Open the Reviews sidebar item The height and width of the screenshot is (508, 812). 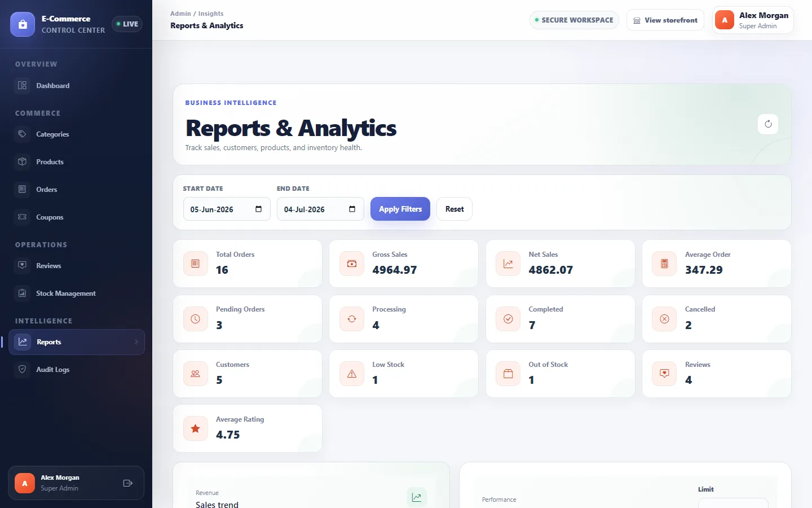click(x=76, y=266)
